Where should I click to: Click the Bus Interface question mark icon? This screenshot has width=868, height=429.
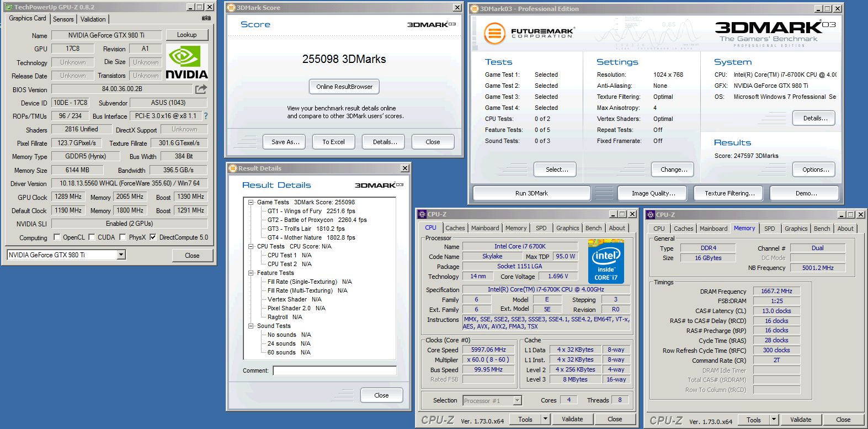[x=206, y=116]
